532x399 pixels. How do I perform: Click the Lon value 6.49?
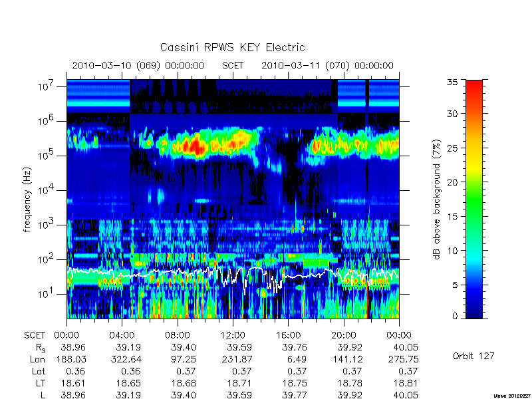297,359
